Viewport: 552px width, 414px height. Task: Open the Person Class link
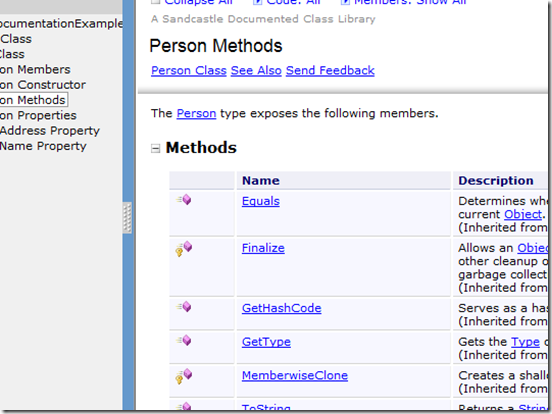click(189, 70)
